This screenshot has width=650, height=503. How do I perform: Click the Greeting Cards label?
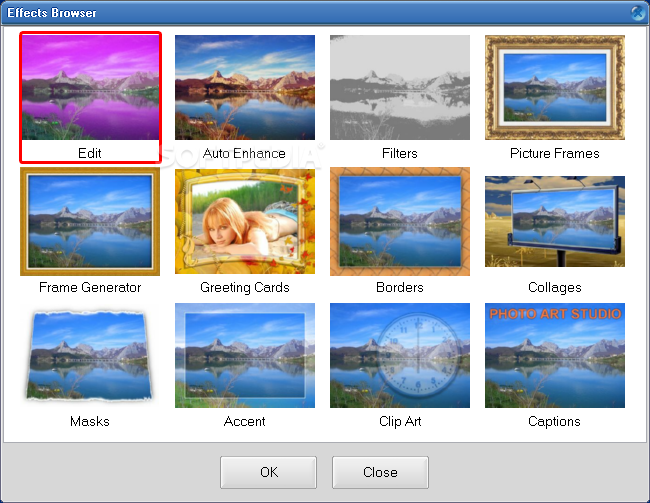pos(245,287)
